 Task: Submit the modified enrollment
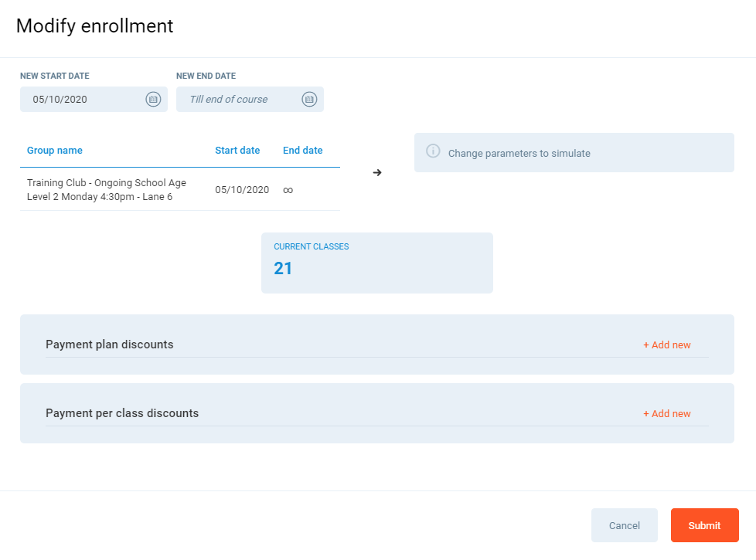(704, 525)
